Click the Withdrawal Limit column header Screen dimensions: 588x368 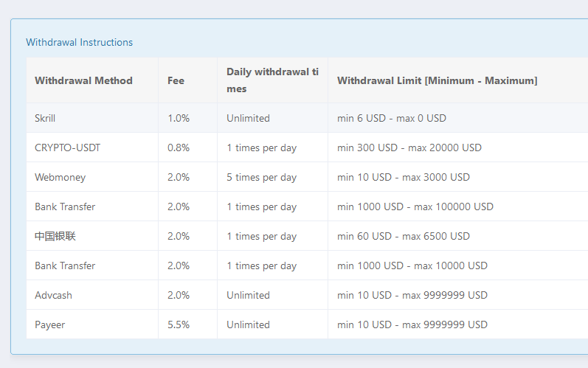pos(458,80)
